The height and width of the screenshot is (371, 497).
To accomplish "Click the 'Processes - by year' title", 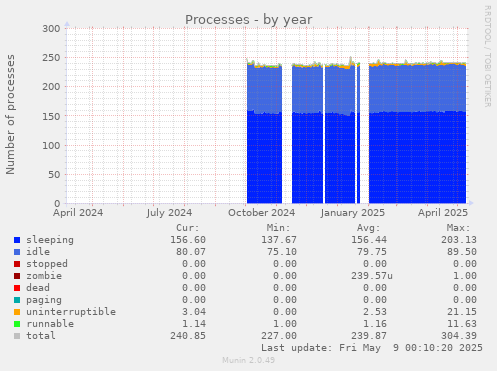I will tap(249, 20).
